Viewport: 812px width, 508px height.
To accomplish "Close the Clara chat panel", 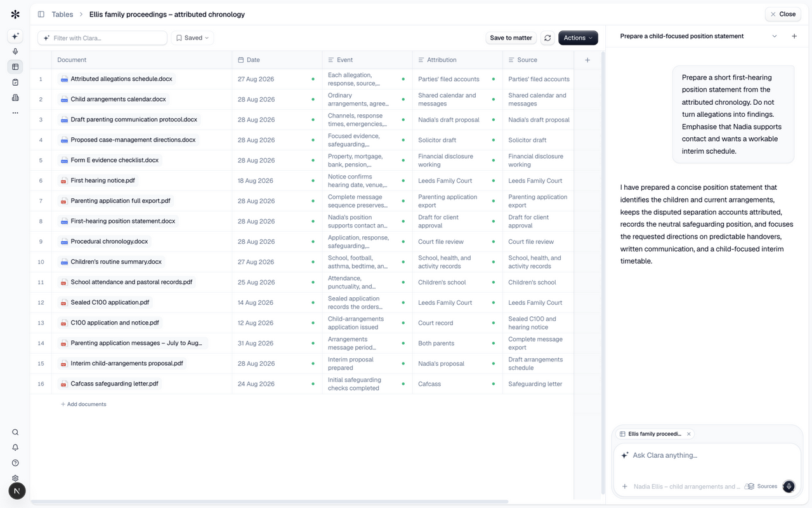I will [x=783, y=14].
